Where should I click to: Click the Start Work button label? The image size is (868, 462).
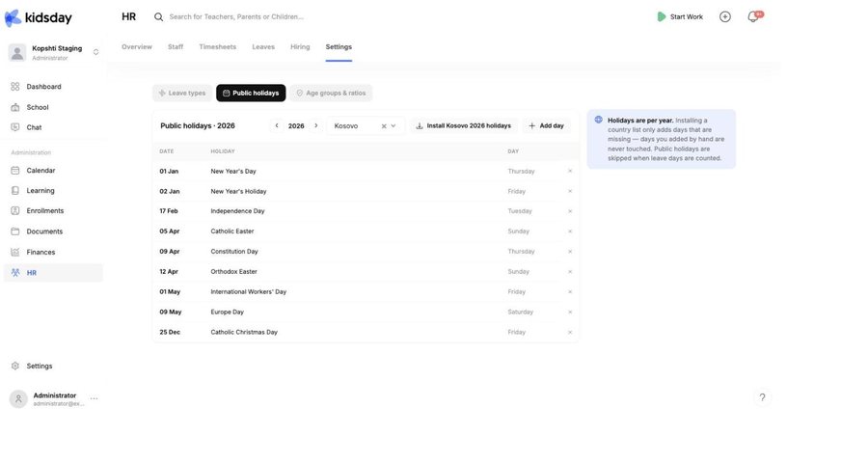coord(687,17)
